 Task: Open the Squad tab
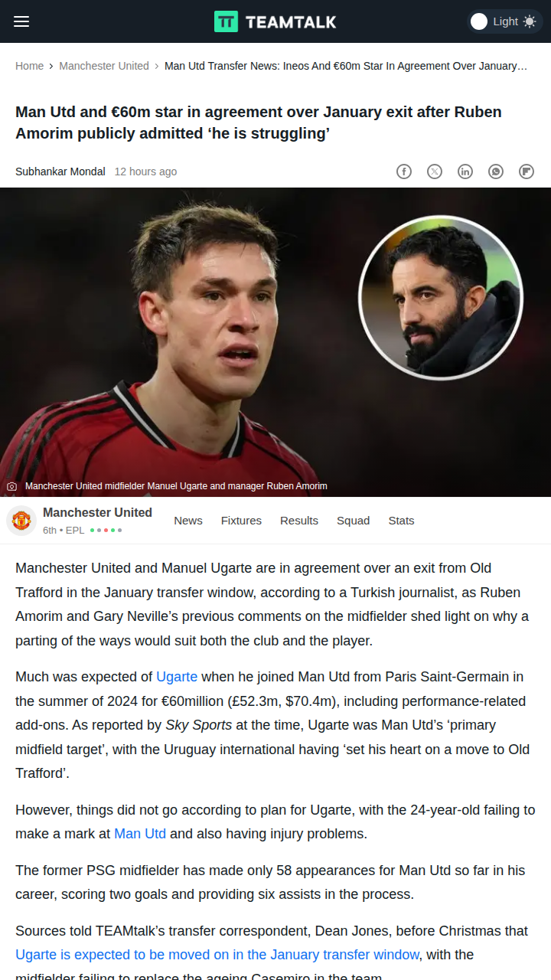tap(353, 521)
